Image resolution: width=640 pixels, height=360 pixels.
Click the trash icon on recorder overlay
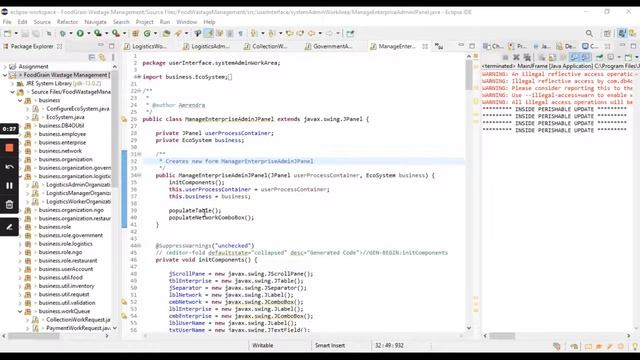click(x=9, y=204)
